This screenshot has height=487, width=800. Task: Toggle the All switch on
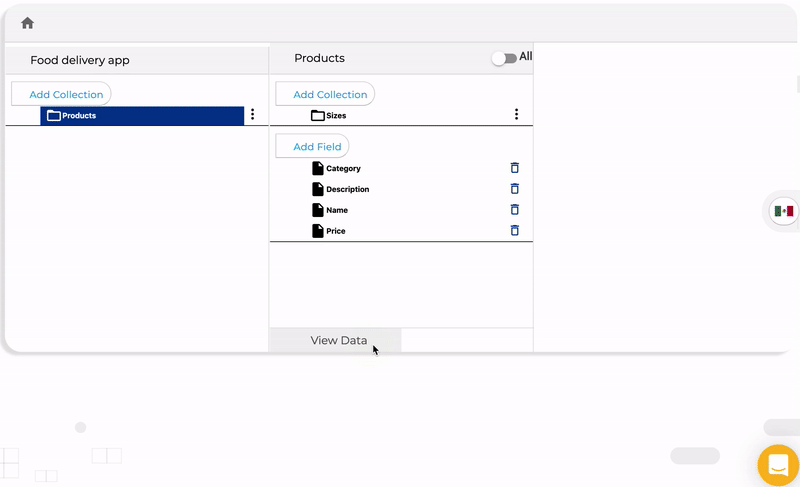click(x=504, y=58)
